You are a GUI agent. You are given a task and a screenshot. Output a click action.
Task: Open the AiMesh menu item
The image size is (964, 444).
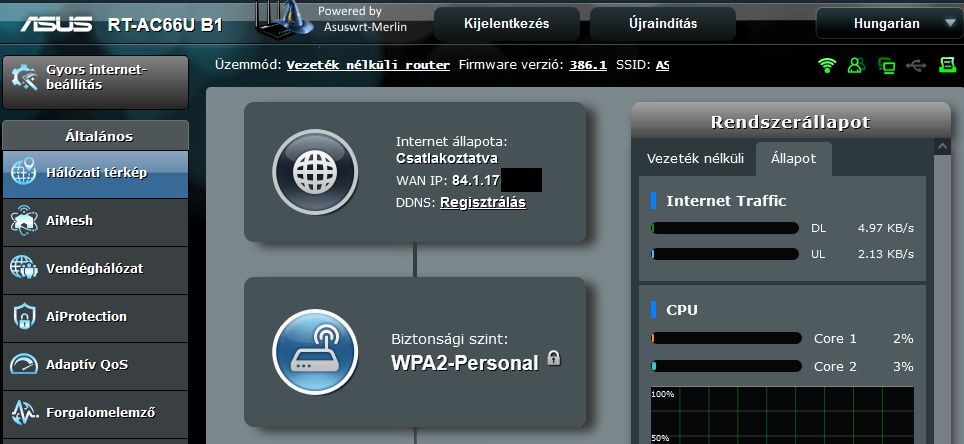click(x=95, y=222)
